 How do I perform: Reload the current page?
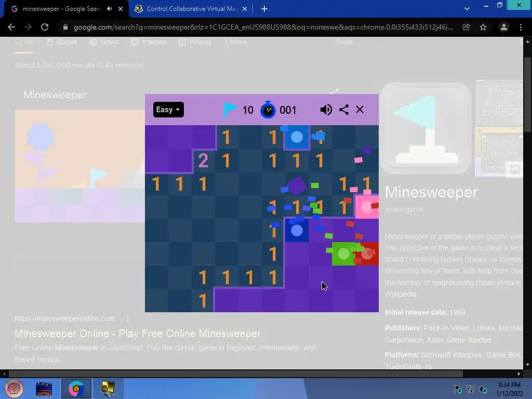pyautogui.click(x=45, y=27)
